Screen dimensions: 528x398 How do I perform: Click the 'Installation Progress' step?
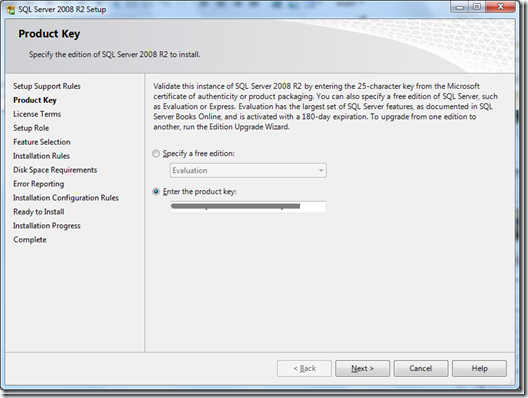(x=47, y=226)
